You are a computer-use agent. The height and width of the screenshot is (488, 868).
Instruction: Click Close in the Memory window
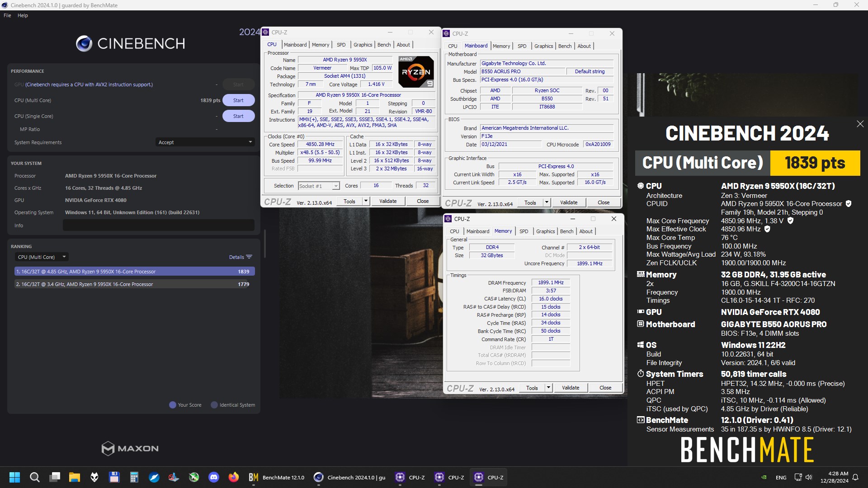(605, 388)
